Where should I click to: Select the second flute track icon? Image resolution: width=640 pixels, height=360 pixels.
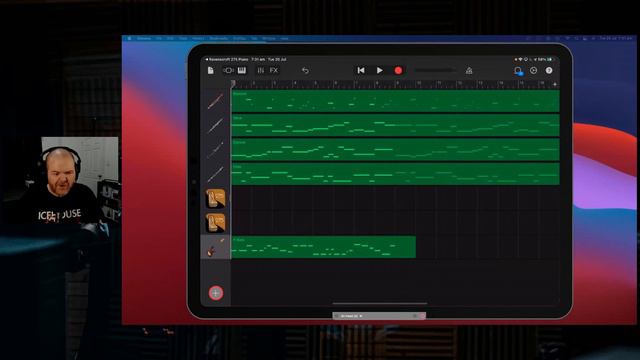216,125
